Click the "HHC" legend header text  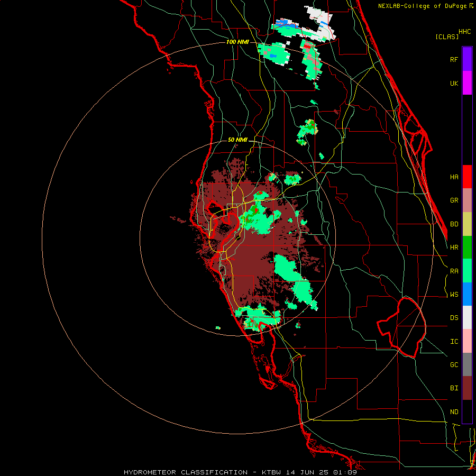point(464,32)
